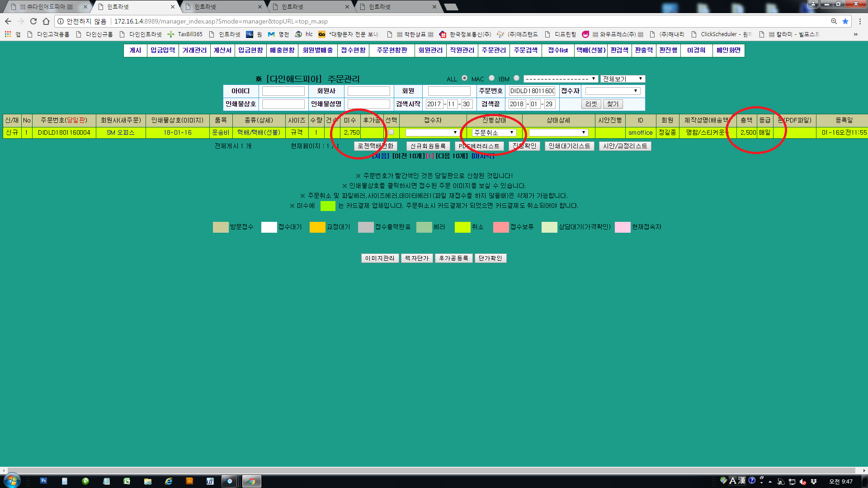
Task: Go to the 회원관리 menu
Action: click(430, 50)
